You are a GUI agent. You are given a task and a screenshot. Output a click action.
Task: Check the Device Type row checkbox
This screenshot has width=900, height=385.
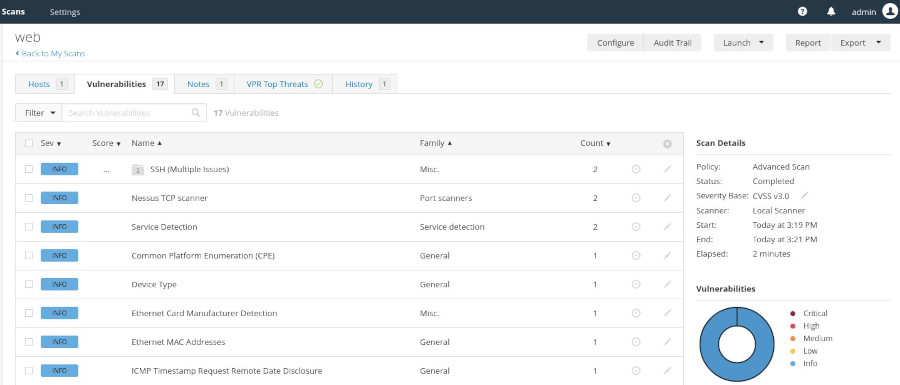29,284
